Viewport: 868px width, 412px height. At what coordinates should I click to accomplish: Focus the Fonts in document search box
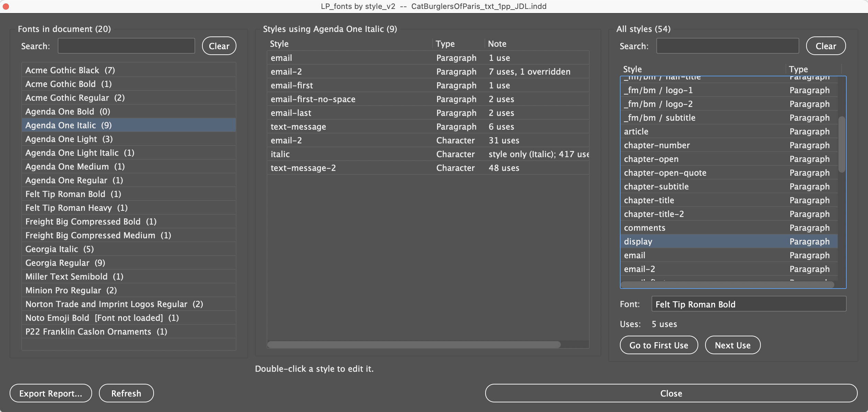[126, 46]
